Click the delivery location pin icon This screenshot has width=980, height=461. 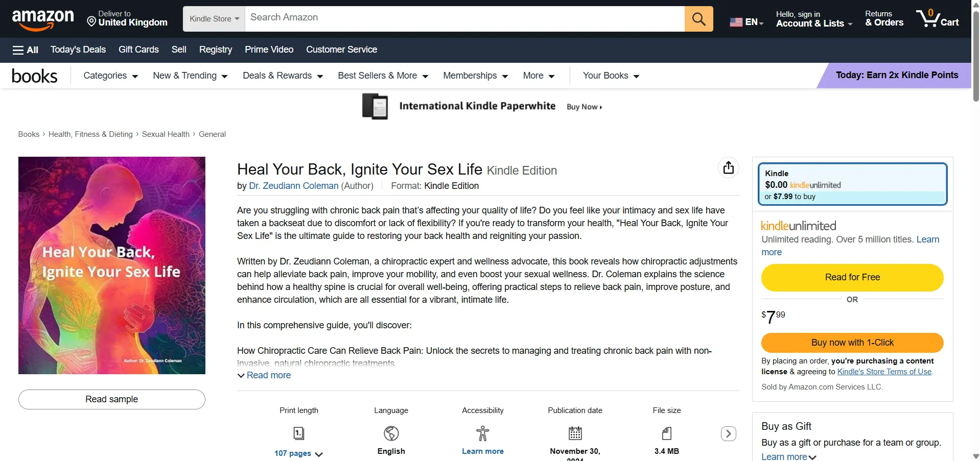coord(91,21)
